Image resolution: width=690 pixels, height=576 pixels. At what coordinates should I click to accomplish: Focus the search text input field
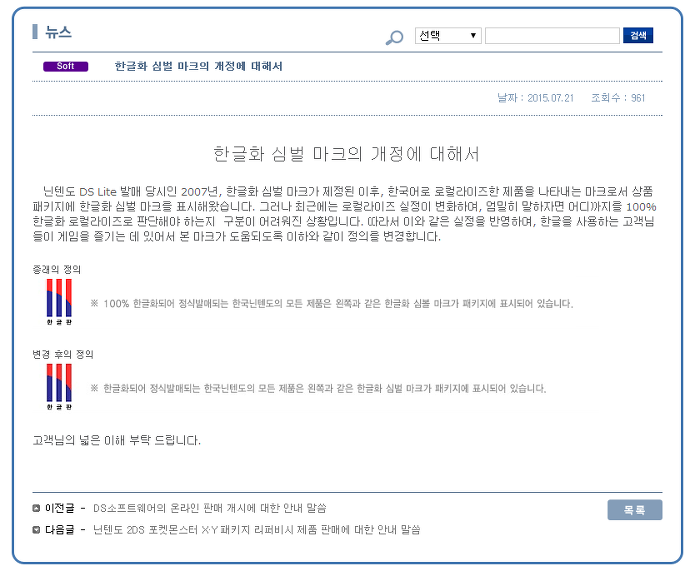[552, 36]
